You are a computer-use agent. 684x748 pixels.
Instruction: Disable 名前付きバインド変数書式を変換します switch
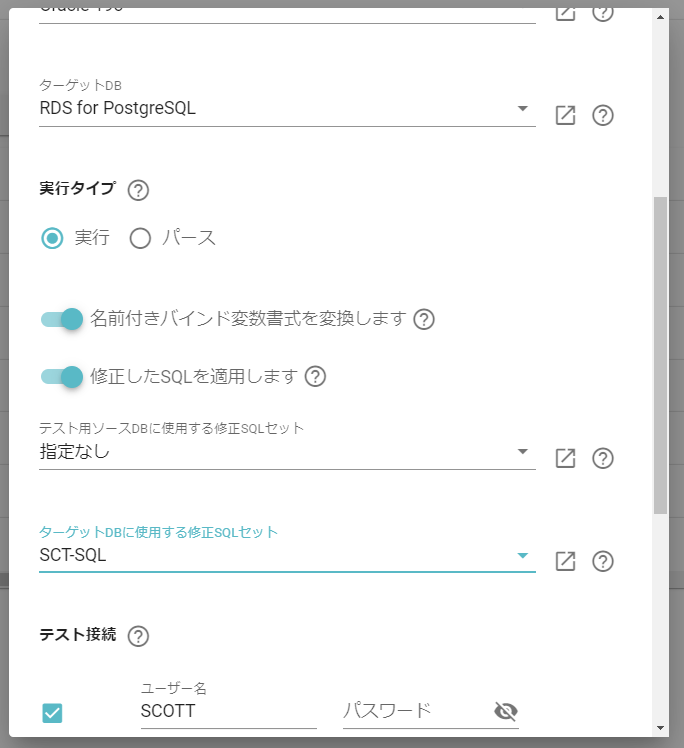62,319
